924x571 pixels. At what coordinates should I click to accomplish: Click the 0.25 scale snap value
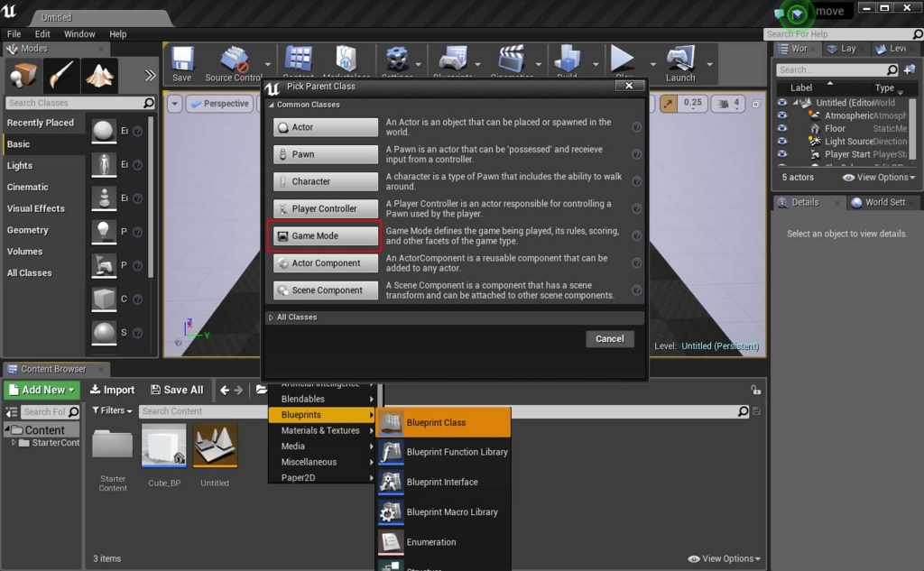coord(692,103)
